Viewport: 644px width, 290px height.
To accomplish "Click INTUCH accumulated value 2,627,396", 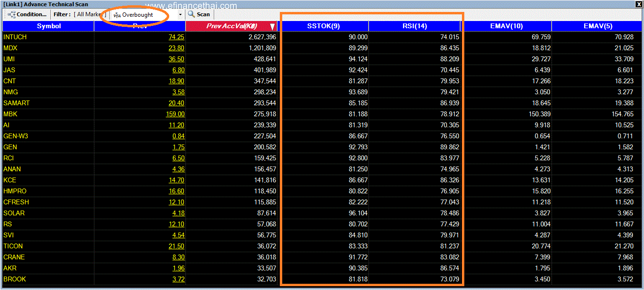I will [x=262, y=37].
